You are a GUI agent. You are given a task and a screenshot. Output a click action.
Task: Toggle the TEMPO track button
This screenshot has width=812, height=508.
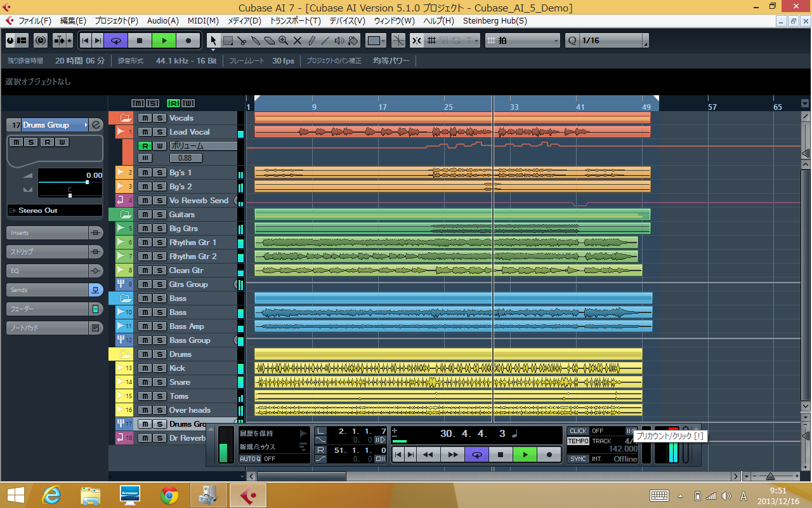(x=579, y=441)
